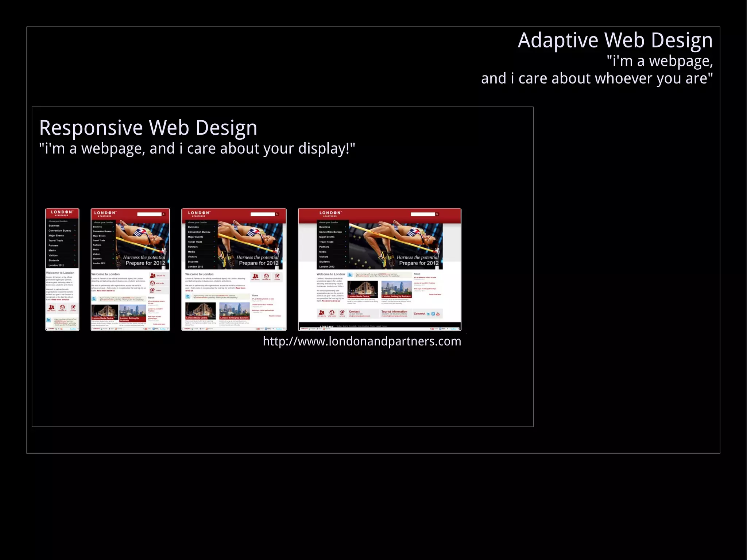Click "Tourist Information" heading in widest screenshot
The height and width of the screenshot is (560, 747).
tap(394, 312)
